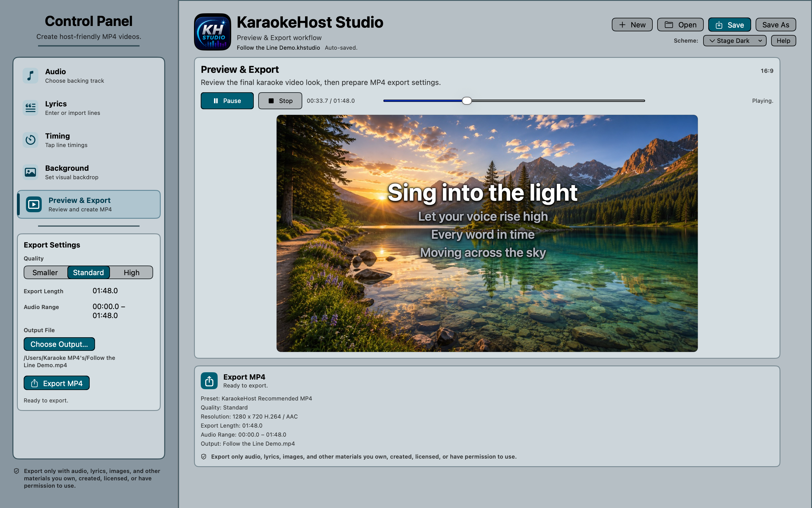
Task: Click 'Every word in time' lyric line
Action: [483, 235]
